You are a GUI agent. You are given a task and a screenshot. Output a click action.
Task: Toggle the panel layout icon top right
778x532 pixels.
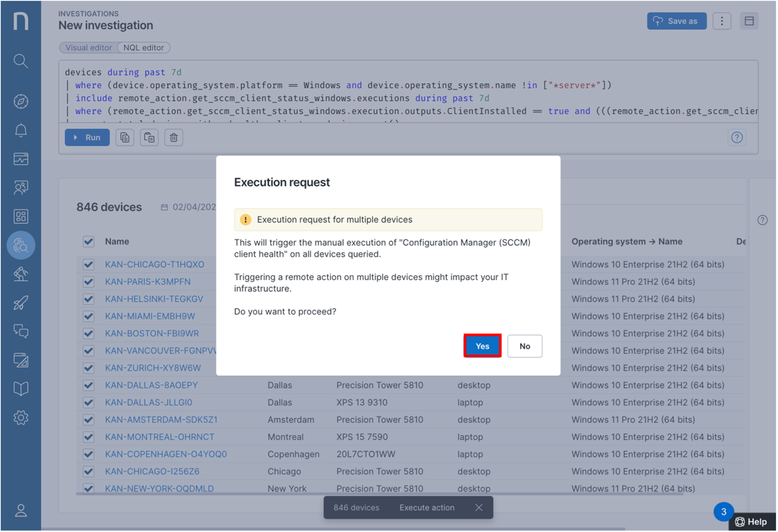tap(749, 21)
